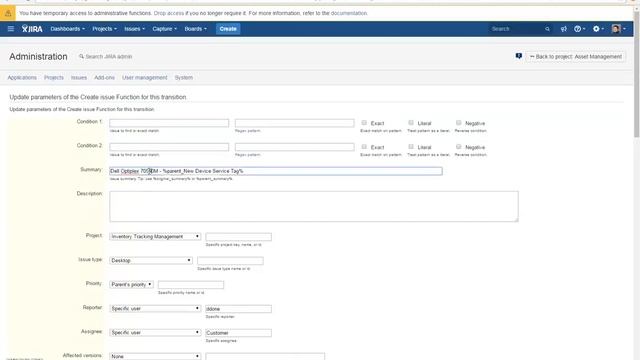Focus Condition 1 issue field

click(x=169, y=123)
